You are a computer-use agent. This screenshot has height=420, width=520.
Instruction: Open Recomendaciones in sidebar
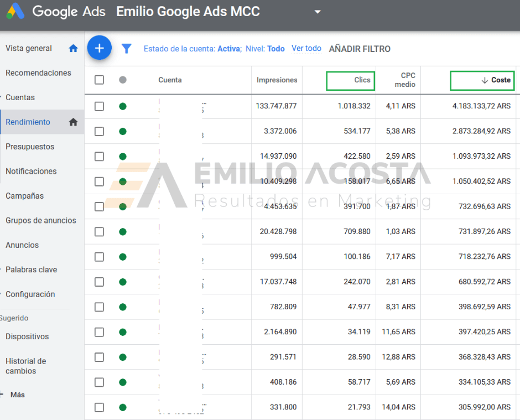click(38, 73)
